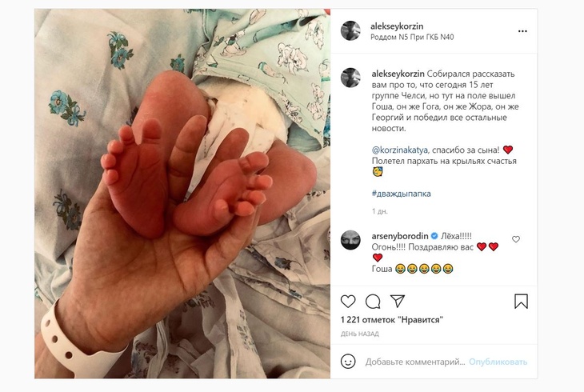Click the Опубликовать publish button
The image size is (584, 392).
coord(498,362)
